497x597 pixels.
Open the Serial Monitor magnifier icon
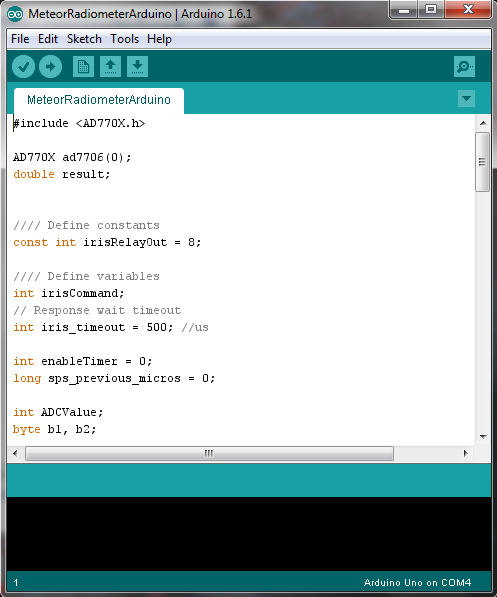coord(464,67)
